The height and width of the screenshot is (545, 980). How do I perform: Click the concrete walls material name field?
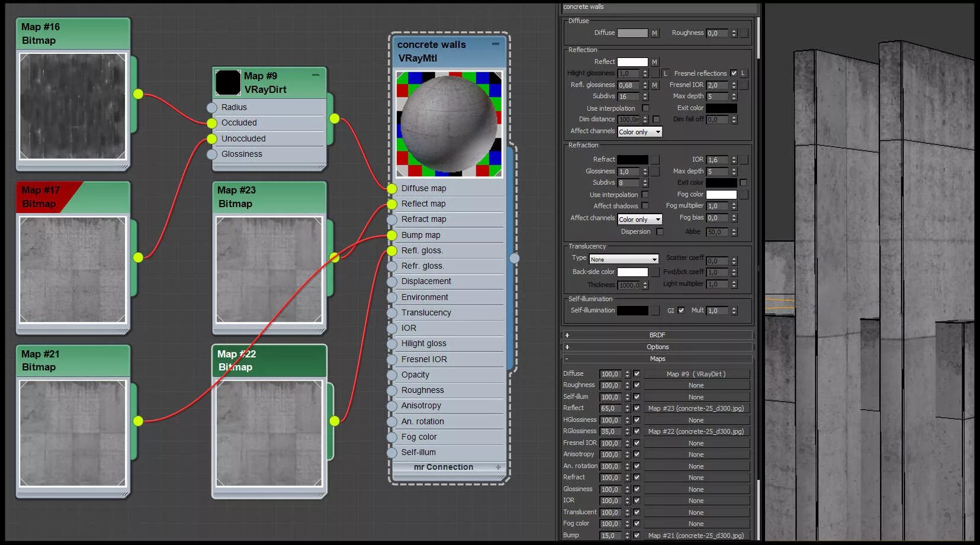click(x=659, y=7)
